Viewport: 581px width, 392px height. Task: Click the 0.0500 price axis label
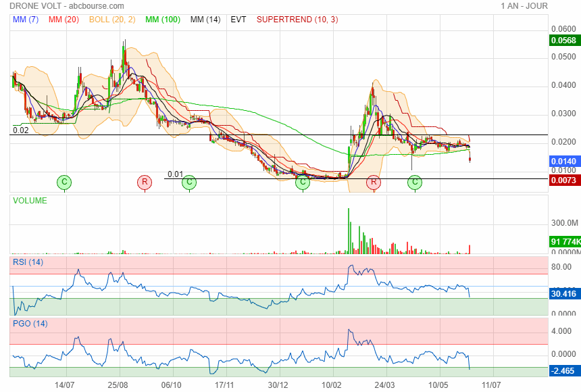(x=563, y=57)
